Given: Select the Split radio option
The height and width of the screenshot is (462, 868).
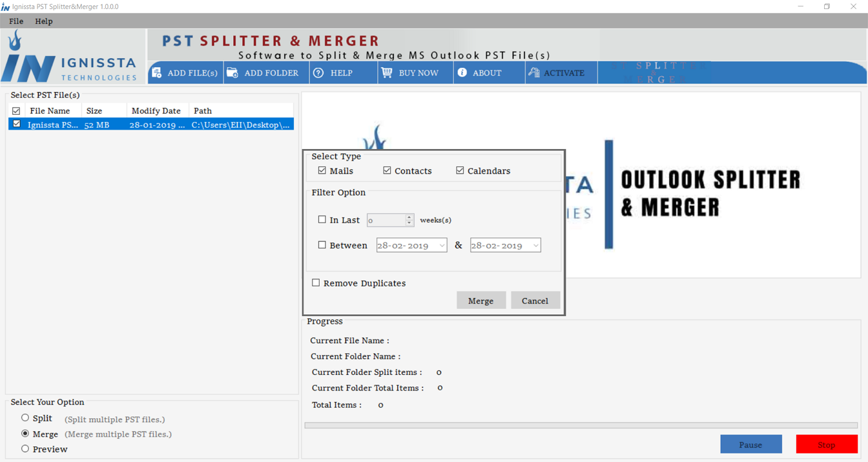Looking at the screenshot, I should coord(25,418).
